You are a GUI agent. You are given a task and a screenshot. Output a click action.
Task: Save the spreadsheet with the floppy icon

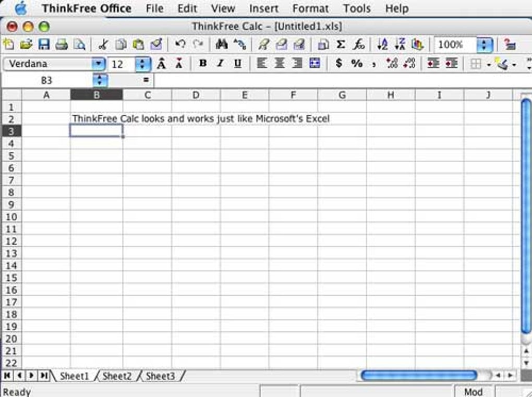coord(44,44)
